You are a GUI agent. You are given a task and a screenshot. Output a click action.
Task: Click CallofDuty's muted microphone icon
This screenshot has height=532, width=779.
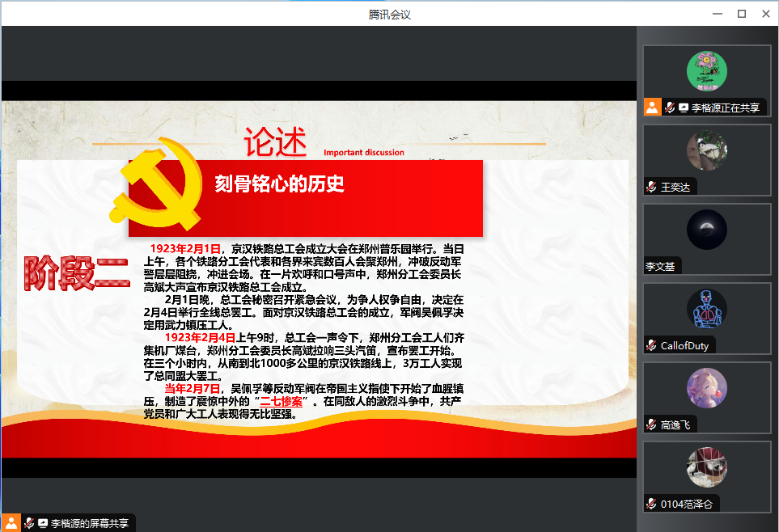tap(651, 345)
